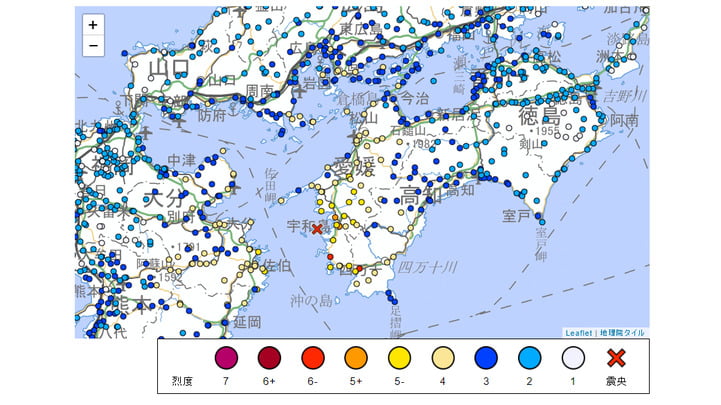
Task: Open the Leaflet attribution link
Action: coord(578,332)
